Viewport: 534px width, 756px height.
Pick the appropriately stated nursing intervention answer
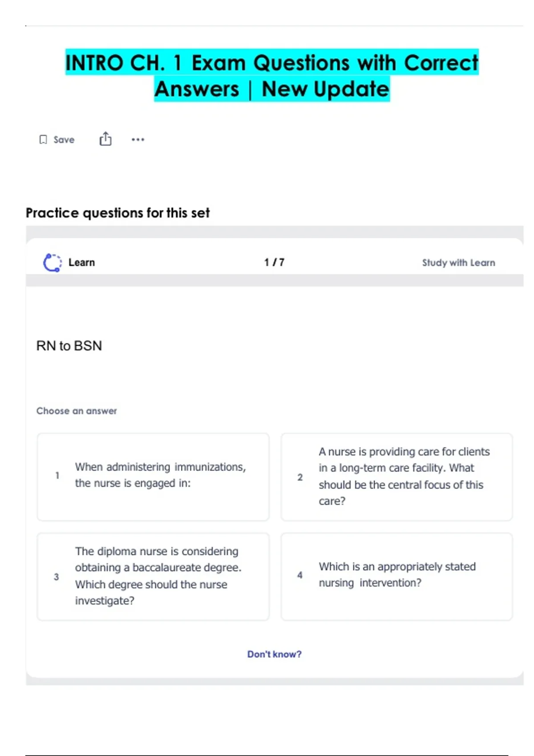click(397, 575)
